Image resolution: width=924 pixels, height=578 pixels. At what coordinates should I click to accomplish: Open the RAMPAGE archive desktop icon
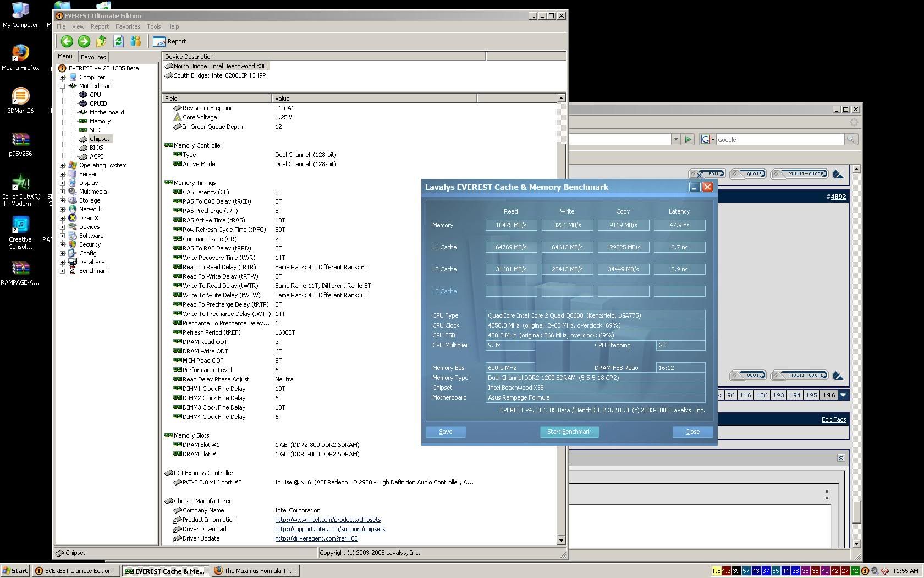click(20, 272)
